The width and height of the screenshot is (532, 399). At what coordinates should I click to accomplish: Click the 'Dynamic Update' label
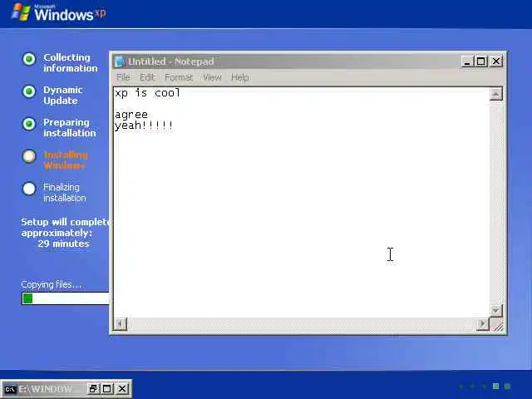click(x=63, y=95)
